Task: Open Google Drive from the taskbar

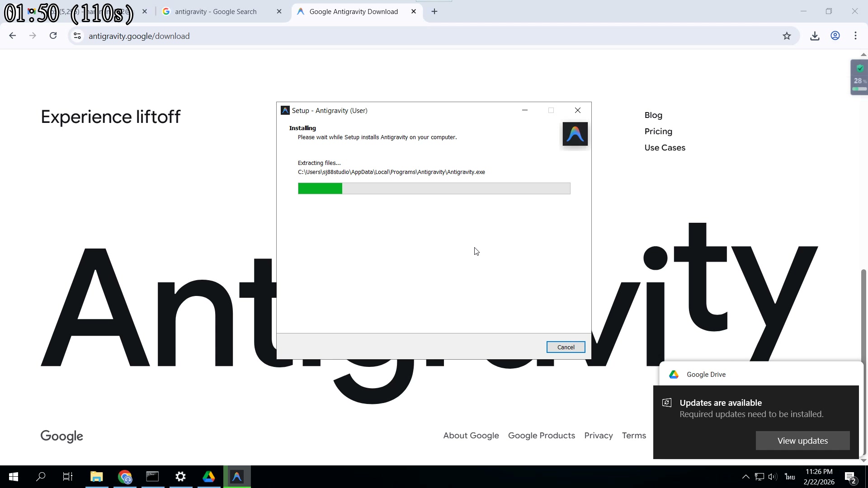Action: tap(208, 477)
